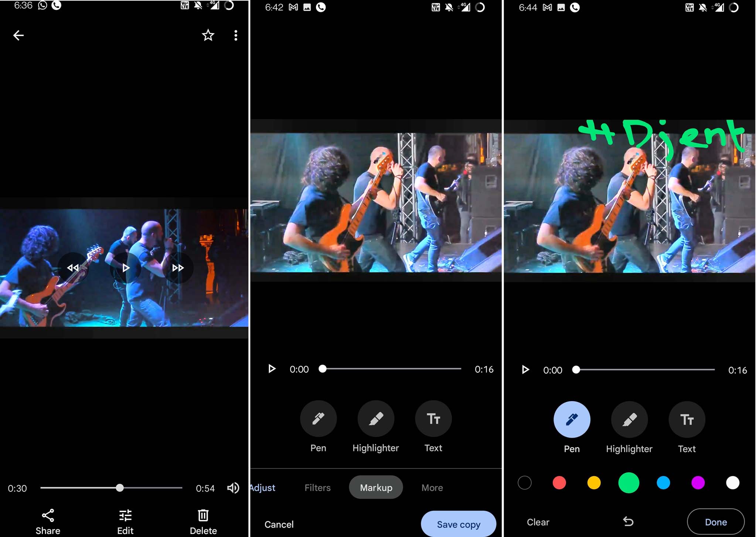Click the play button on video

pos(125,267)
